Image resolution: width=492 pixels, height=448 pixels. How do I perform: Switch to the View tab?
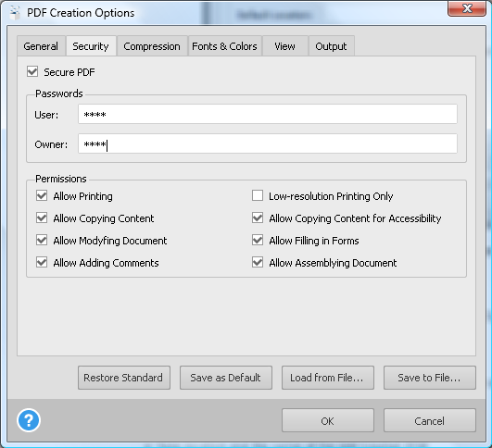pyautogui.click(x=284, y=46)
